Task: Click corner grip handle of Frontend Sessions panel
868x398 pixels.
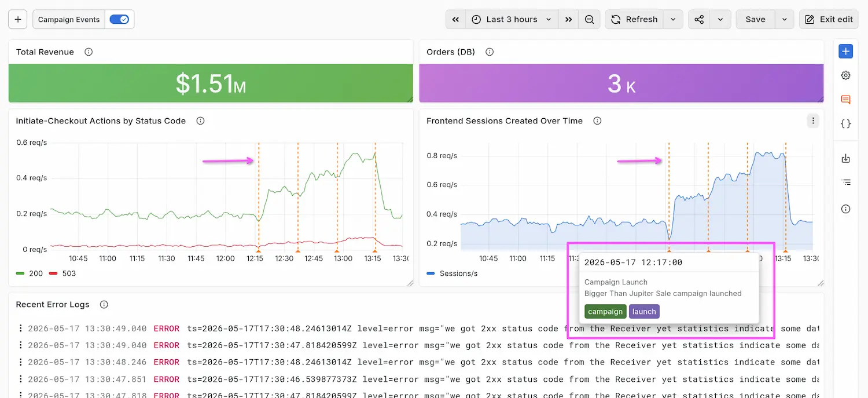Action: (820, 283)
